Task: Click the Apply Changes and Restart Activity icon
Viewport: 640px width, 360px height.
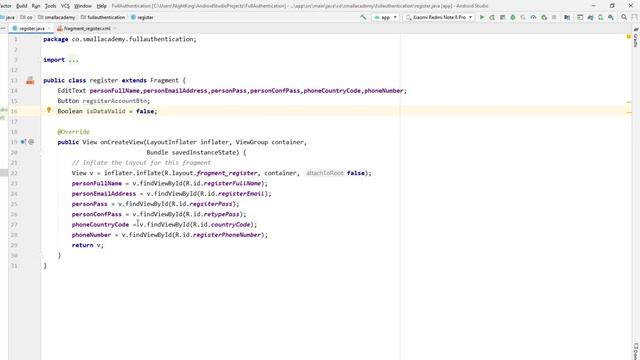Action: coord(492,17)
